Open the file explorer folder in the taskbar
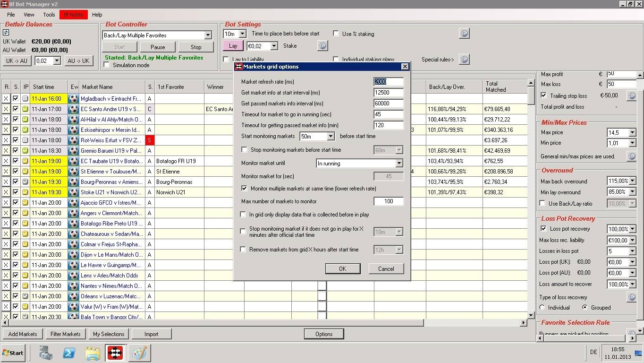644x363 pixels. [93, 353]
